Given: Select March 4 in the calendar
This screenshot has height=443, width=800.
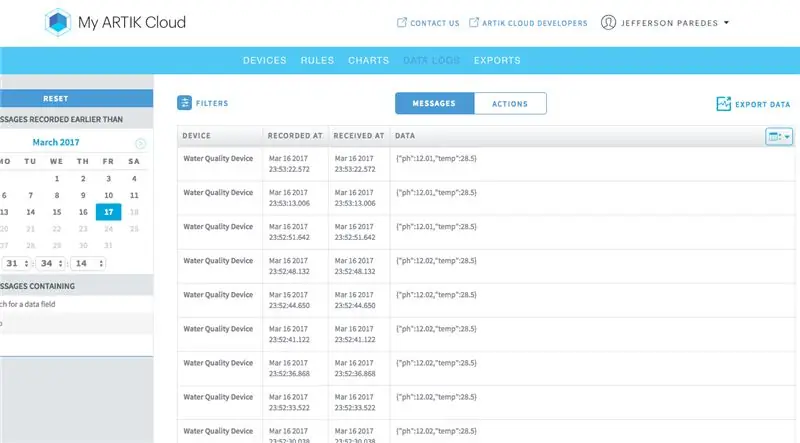Looking at the screenshot, I should [x=134, y=179].
